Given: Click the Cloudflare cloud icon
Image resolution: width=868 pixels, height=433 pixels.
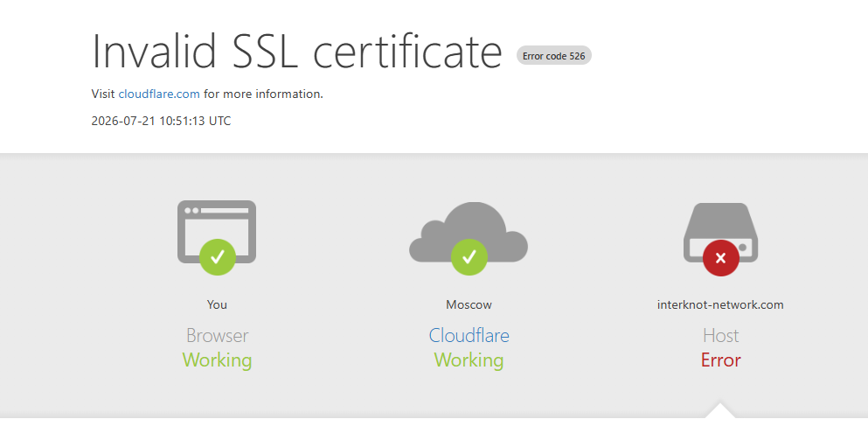Looking at the screenshot, I should pyautogui.click(x=469, y=232).
